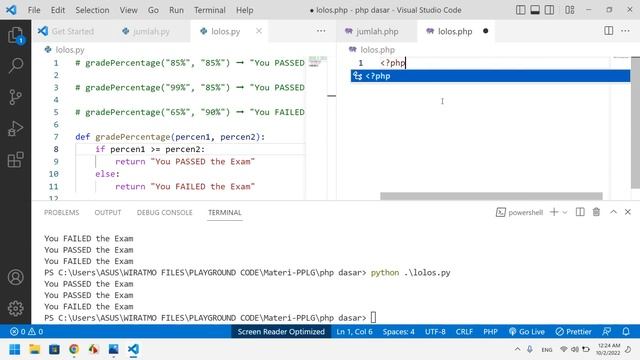Screen dimensions: 640x360
Task: Open the File menu
Action: pyautogui.click(x=34, y=10)
